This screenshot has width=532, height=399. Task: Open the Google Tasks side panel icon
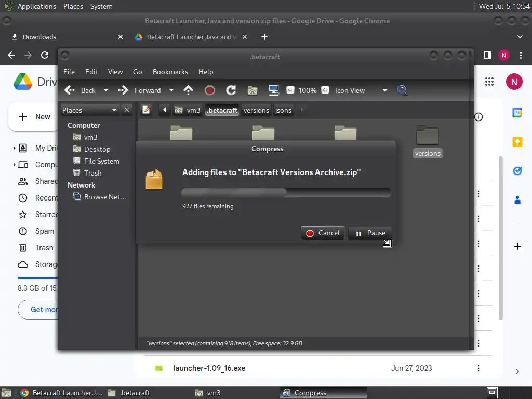tap(517, 170)
